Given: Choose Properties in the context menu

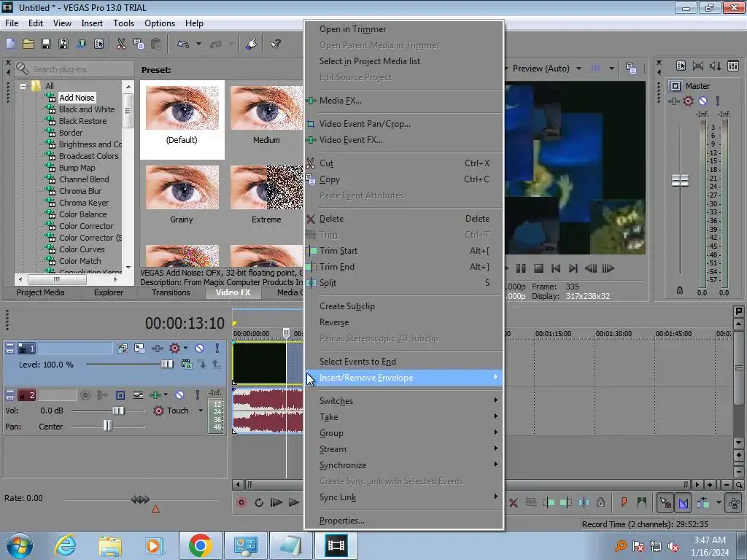Looking at the screenshot, I should [341, 521].
